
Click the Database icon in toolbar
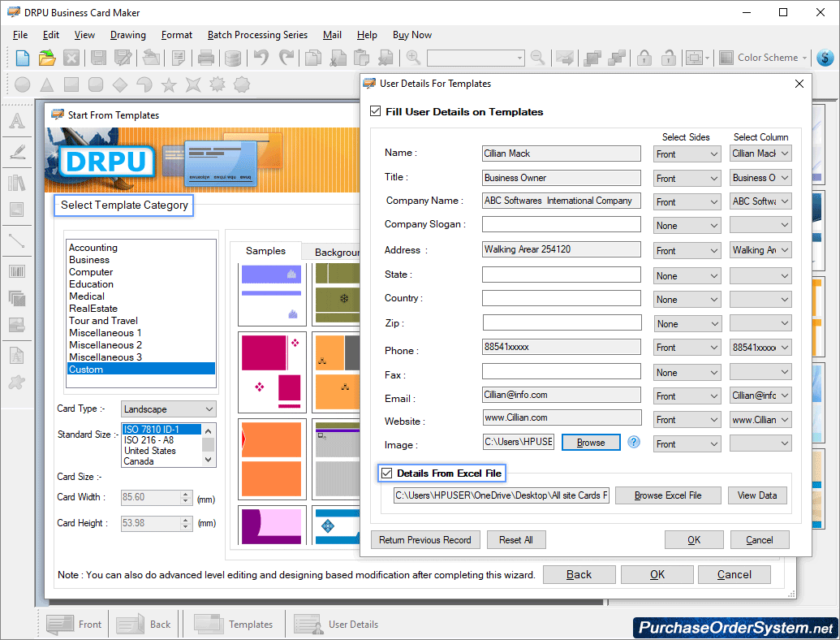(232, 58)
